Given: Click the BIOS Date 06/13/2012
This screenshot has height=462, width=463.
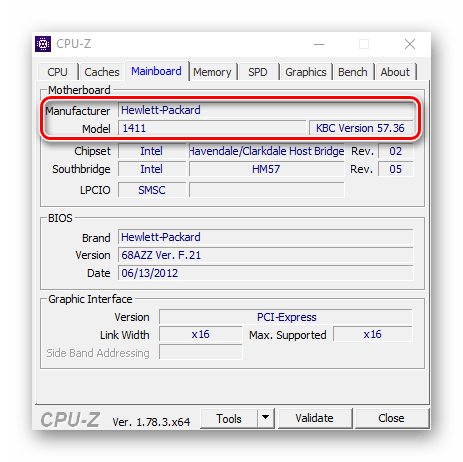Looking at the screenshot, I should click(x=266, y=273).
